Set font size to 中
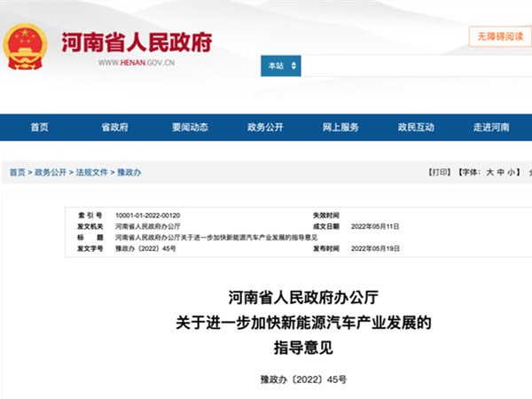532x399 pixels. [500, 172]
